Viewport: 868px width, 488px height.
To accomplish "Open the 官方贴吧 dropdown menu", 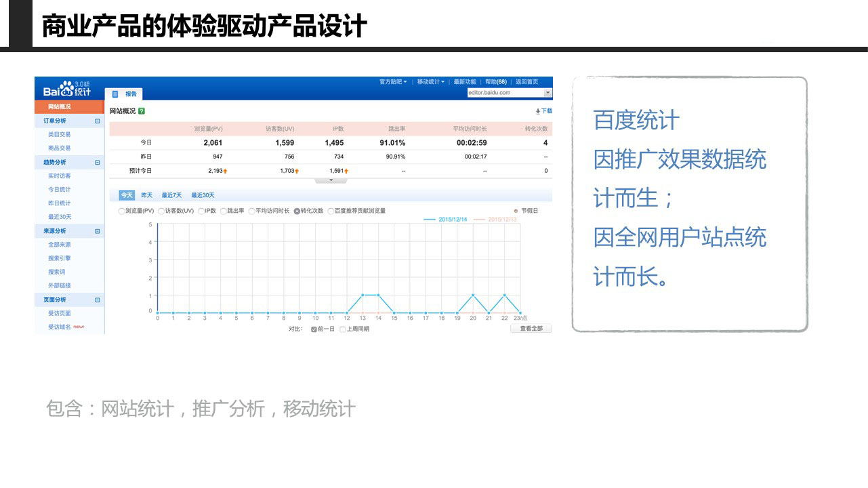I will (393, 82).
